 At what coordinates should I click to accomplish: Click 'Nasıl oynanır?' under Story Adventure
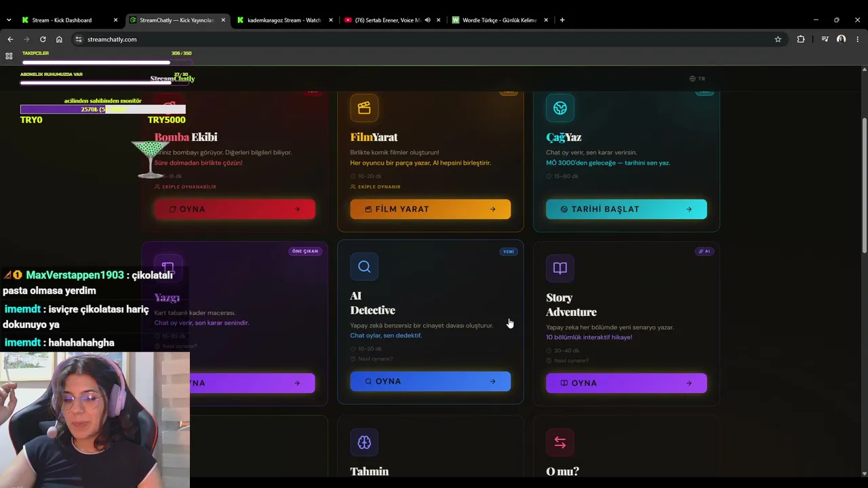(x=568, y=361)
